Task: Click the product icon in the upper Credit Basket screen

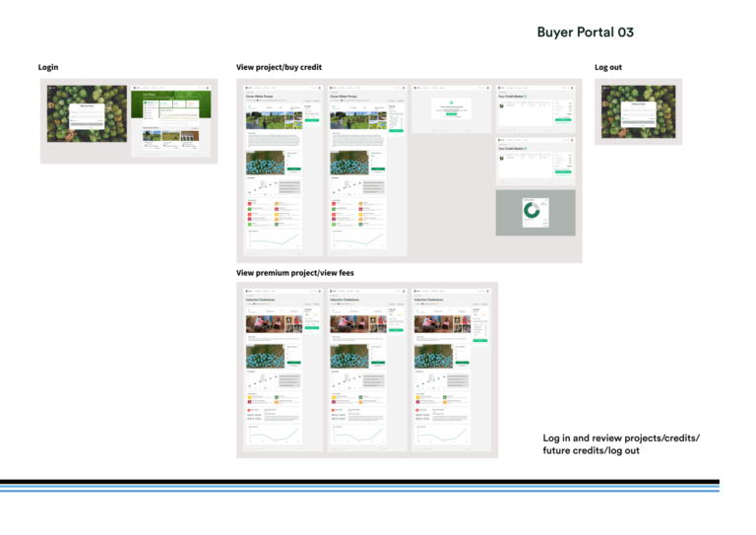Action: click(501, 105)
